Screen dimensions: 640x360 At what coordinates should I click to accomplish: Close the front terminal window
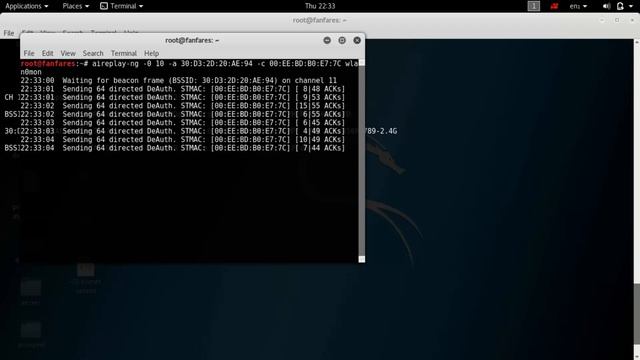[357, 40]
